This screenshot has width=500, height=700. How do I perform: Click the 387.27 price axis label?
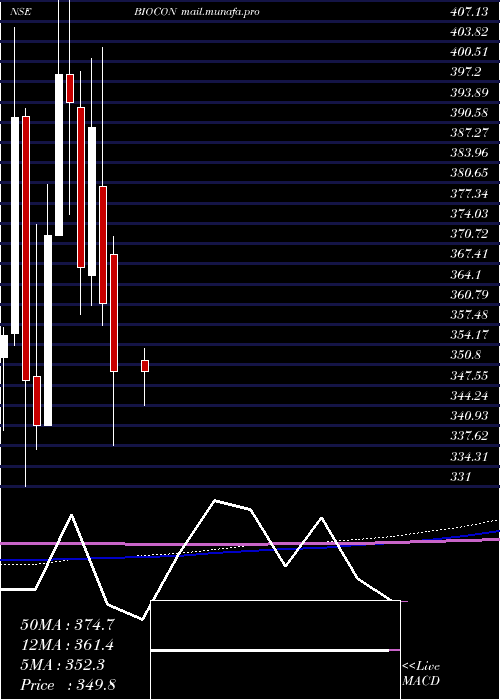(x=469, y=133)
